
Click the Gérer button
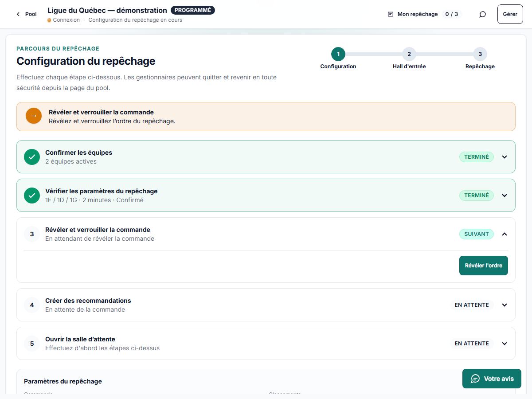510,14
